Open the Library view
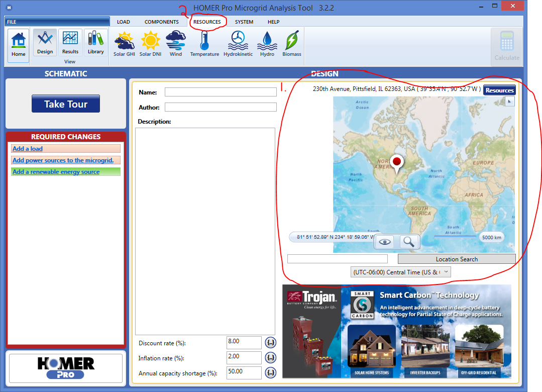542x392 pixels. (95, 42)
